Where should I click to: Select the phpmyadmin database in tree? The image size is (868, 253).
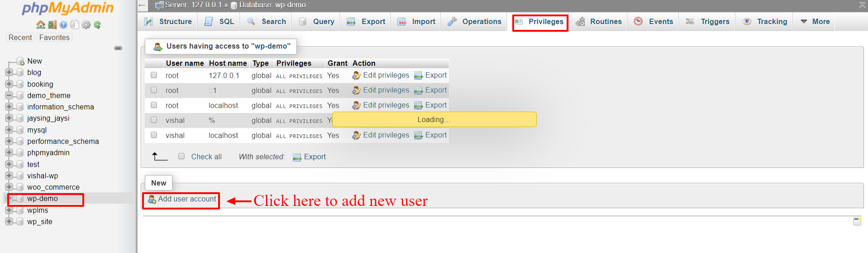(48, 153)
